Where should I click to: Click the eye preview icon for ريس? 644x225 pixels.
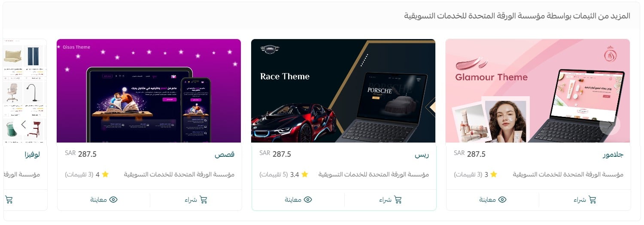point(308,200)
